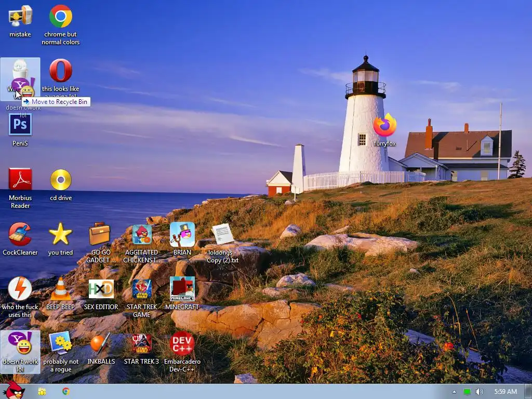This screenshot has width=532, height=399.
Task: Show hidden tray icons arrow
Action: [454, 392]
